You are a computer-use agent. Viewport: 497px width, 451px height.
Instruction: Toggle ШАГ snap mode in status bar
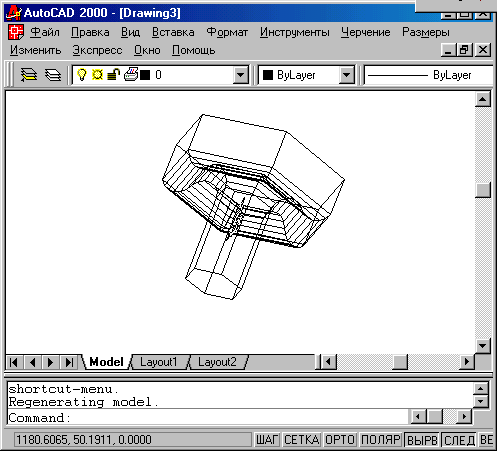267,440
